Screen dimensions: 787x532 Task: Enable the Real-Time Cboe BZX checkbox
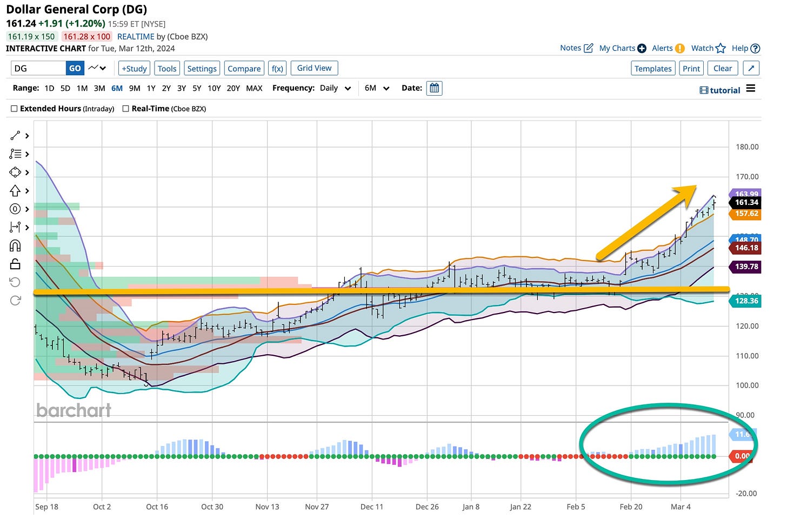125,109
